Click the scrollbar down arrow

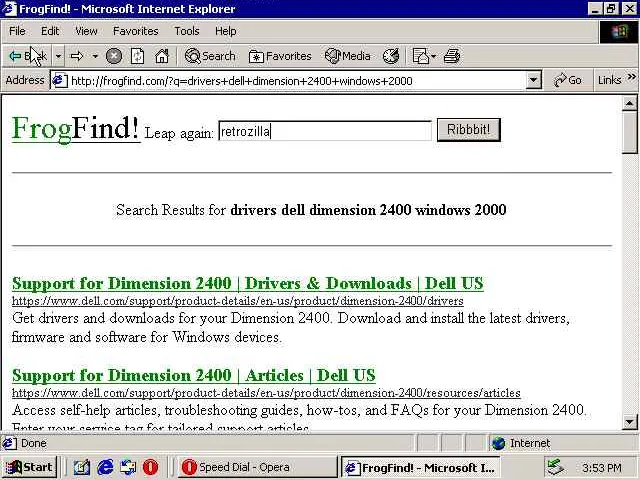click(629, 422)
